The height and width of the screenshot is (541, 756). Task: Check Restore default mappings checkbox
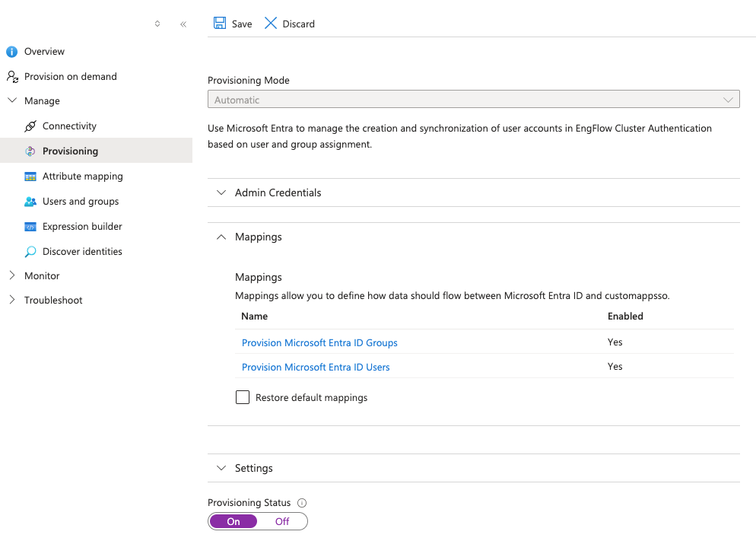[x=243, y=397]
